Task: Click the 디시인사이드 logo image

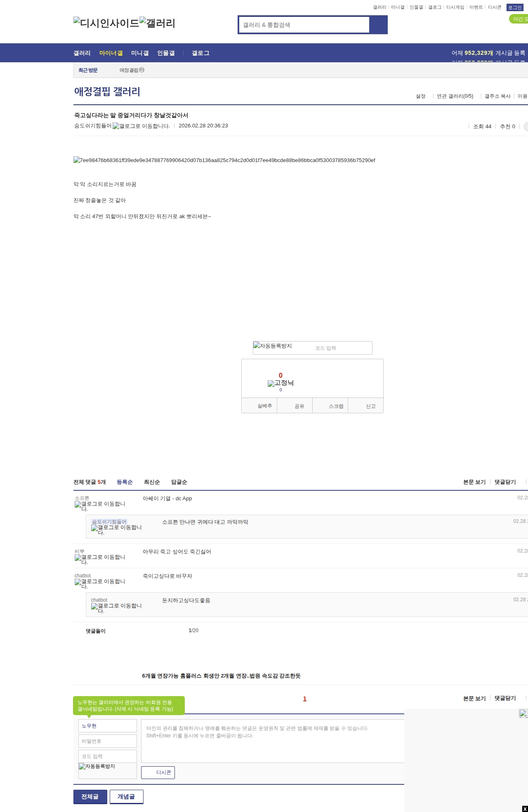Action: [x=106, y=23]
